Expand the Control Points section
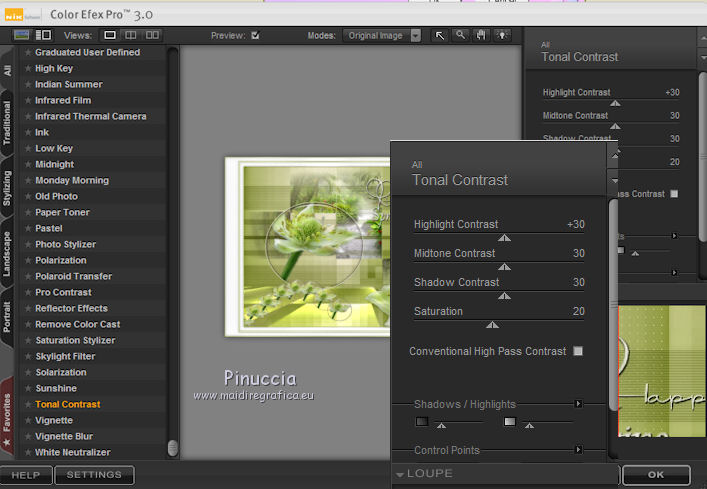This screenshot has height=489, width=707. [578, 450]
